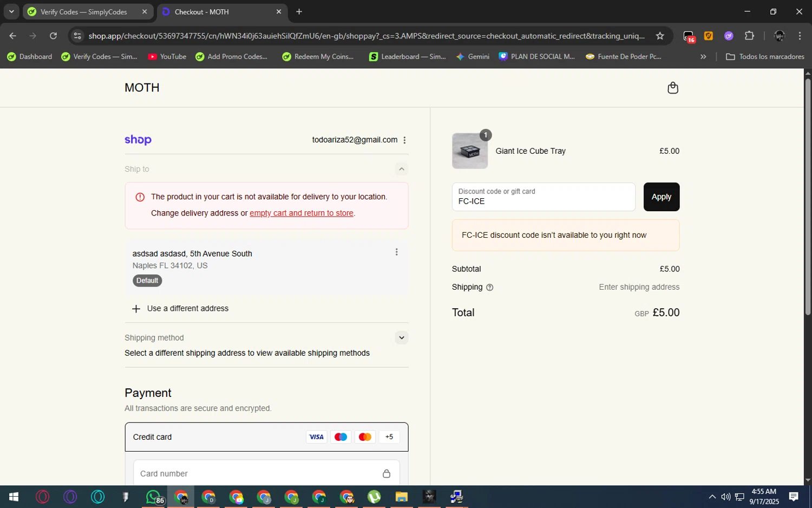Open a new browser tab
This screenshot has height=508, width=812.
pyautogui.click(x=299, y=11)
